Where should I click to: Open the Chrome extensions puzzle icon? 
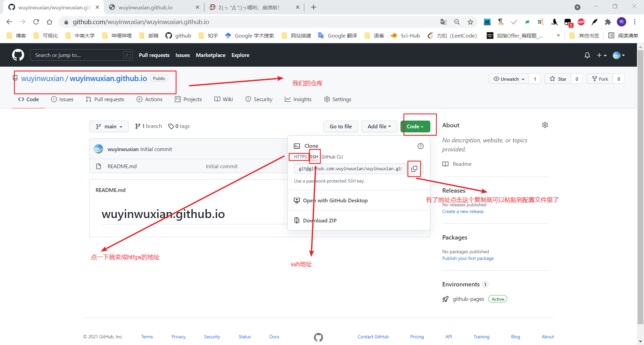click(x=608, y=22)
